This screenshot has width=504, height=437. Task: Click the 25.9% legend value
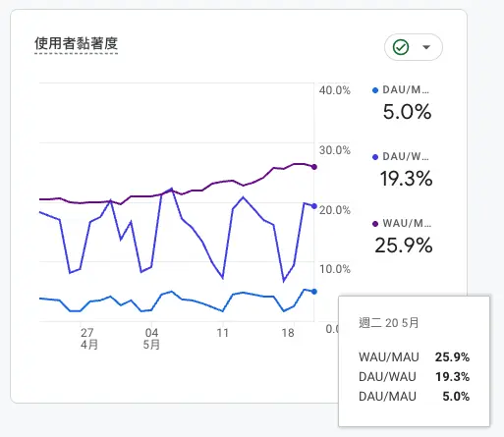click(x=404, y=246)
